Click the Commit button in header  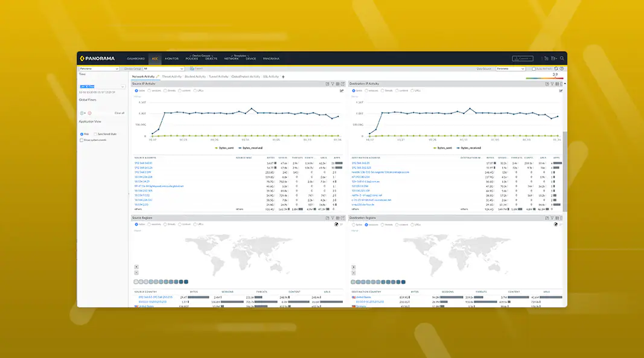pyautogui.click(x=523, y=59)
